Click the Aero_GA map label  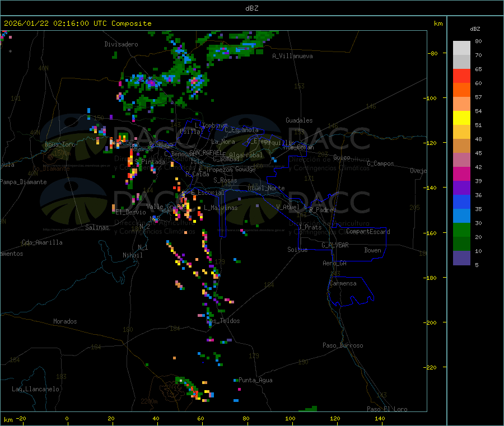tap(335, 263)
